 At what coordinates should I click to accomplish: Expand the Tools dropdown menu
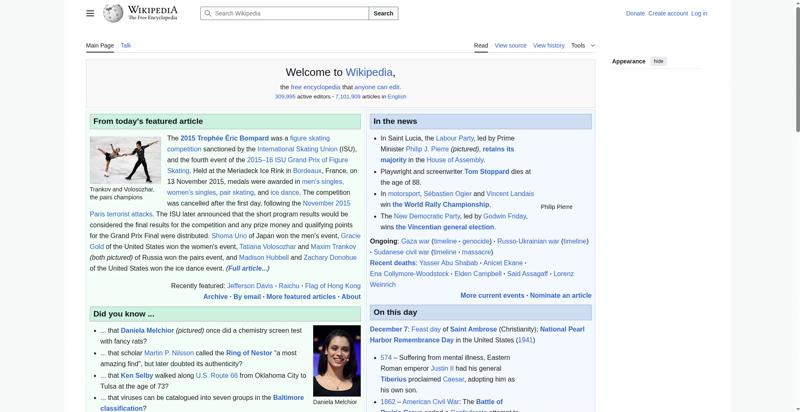(582, 45)
